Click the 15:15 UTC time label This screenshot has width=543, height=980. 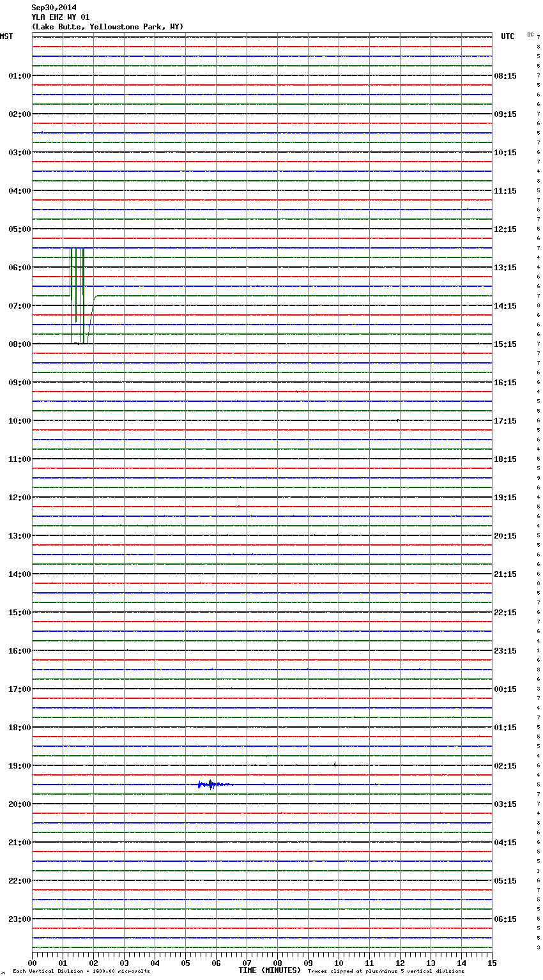pyautogui.click(x=505, y=344)
